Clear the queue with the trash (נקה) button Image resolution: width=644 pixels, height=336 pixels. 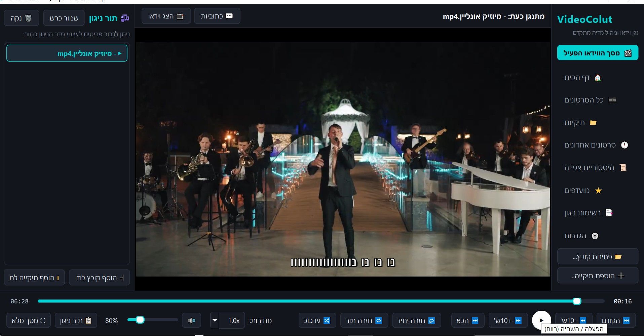pos(22,18)
